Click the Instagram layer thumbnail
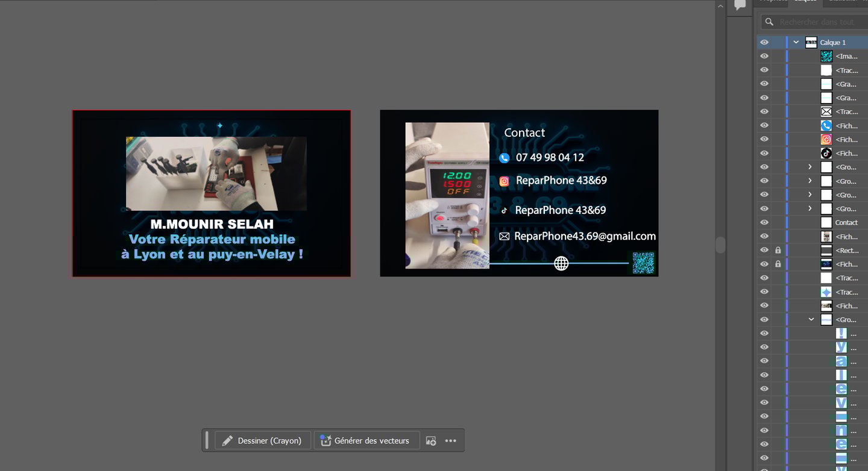 (826, 139)
